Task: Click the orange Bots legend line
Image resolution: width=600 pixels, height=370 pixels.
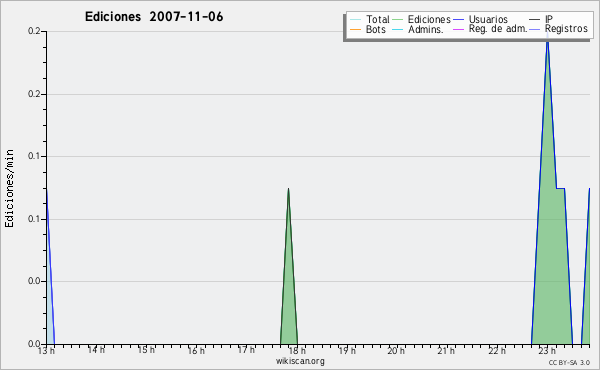Action: pos(355,29)
